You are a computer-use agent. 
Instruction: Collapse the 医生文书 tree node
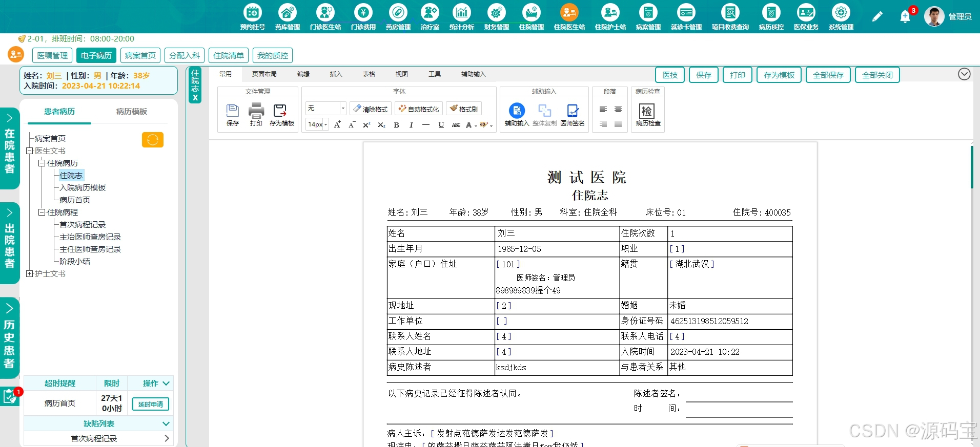coord(30,151)
